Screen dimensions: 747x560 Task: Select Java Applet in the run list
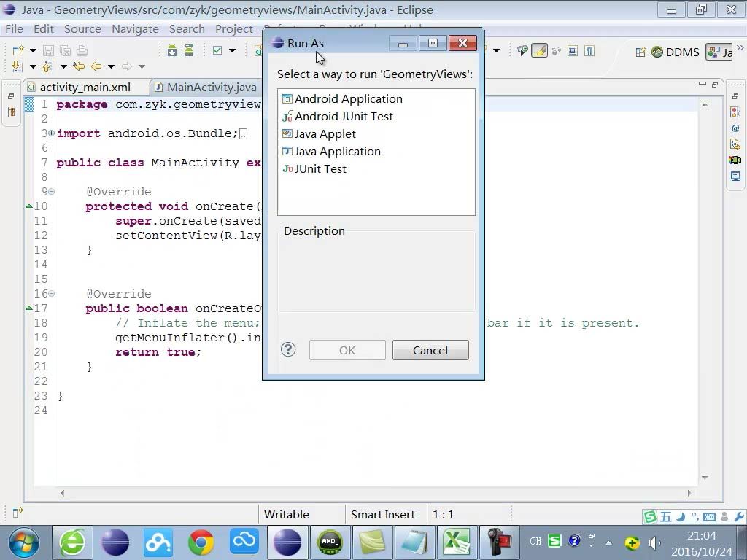[x=320, y=134]
